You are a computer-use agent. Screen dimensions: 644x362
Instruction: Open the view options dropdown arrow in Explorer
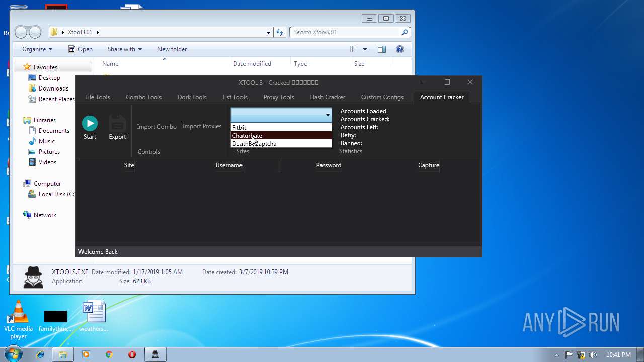tap(365, 49)
